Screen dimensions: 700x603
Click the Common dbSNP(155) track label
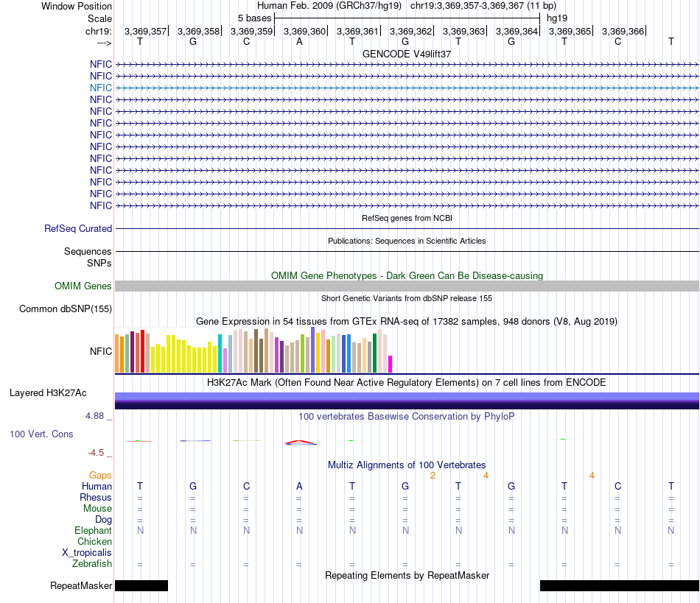tap(65, 309)
